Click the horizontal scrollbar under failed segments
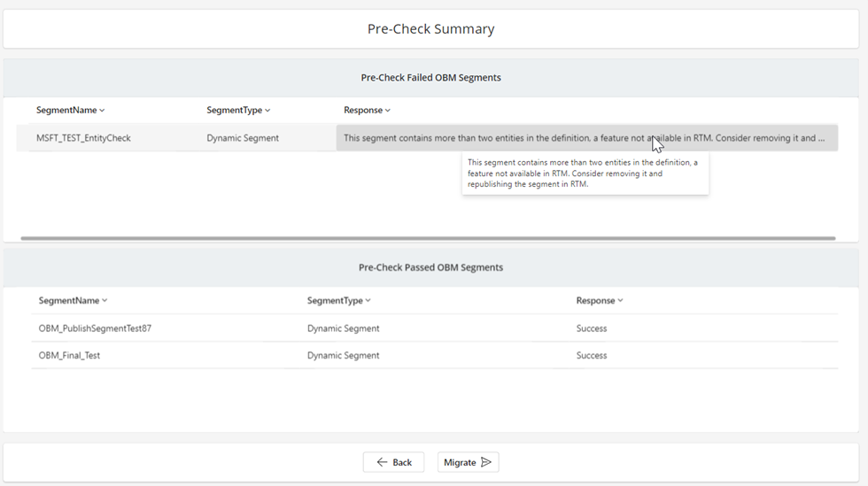The height and width of the screenshot is (486, 868). (x=428, y=238)
